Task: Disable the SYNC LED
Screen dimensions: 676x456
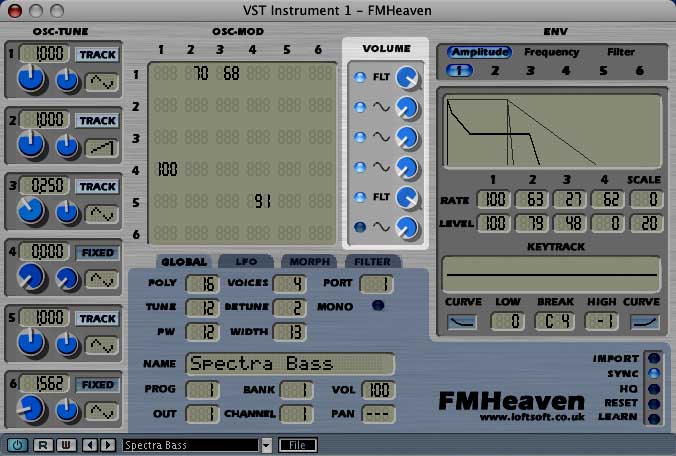Action: pyautogui.click(x=654, y=373)
